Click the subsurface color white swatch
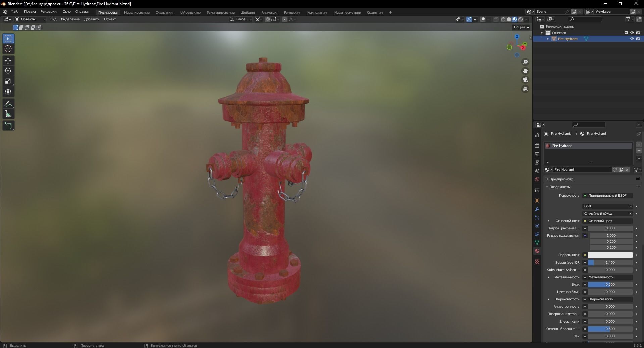Screen dimensions: 644x348 (610, 255)
